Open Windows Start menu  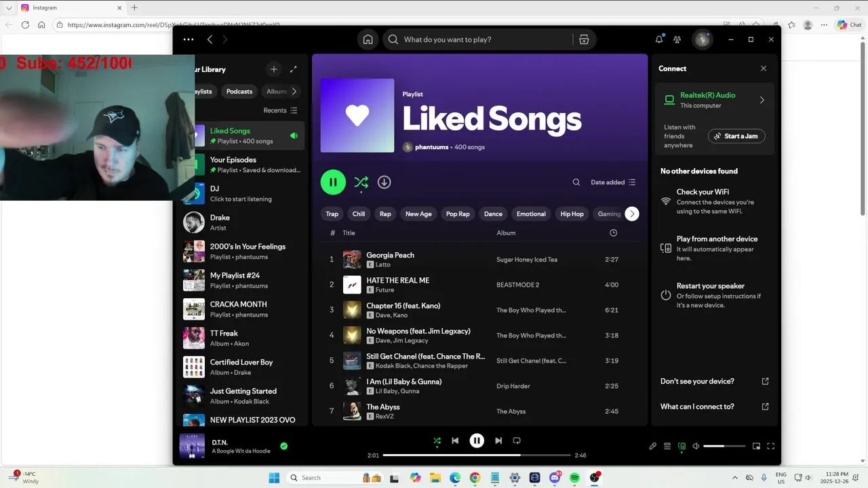[x=274, y=478]
